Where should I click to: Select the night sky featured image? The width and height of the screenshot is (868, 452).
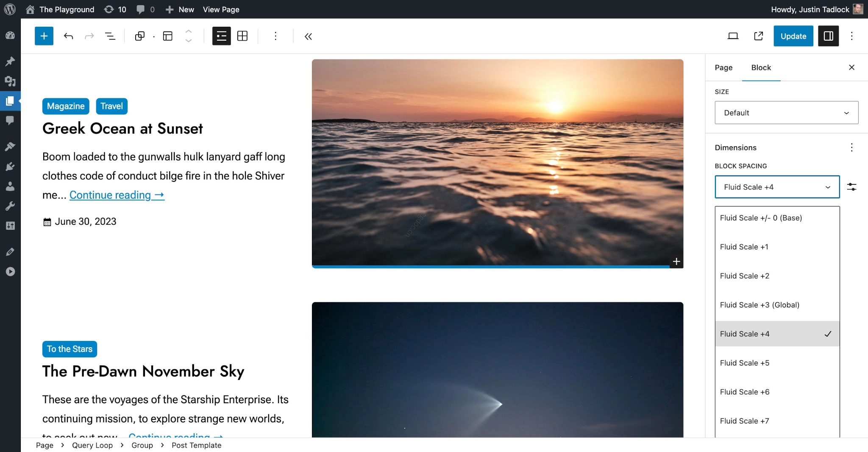pos(497,369)
